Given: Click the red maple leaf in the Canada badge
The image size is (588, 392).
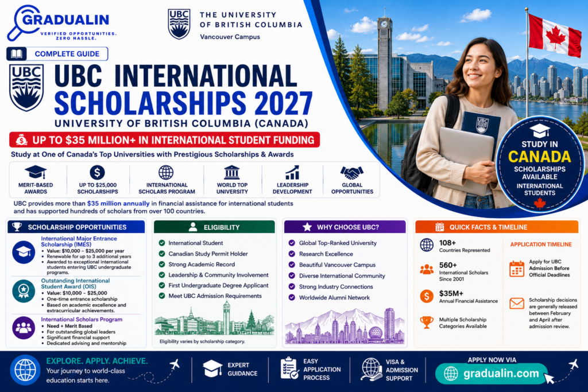Looking at the screenshot, I should pyautogui.click(x=540, y=204).
